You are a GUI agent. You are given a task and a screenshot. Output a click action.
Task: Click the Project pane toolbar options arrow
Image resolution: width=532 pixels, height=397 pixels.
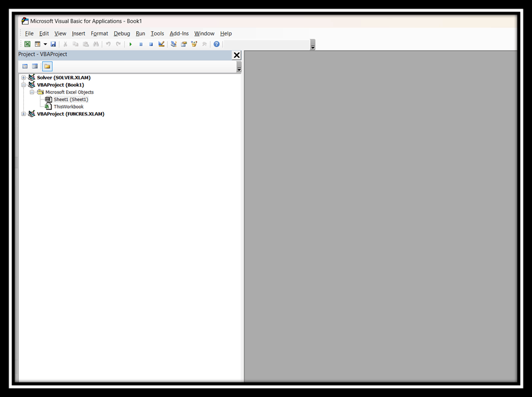[239, 67]
